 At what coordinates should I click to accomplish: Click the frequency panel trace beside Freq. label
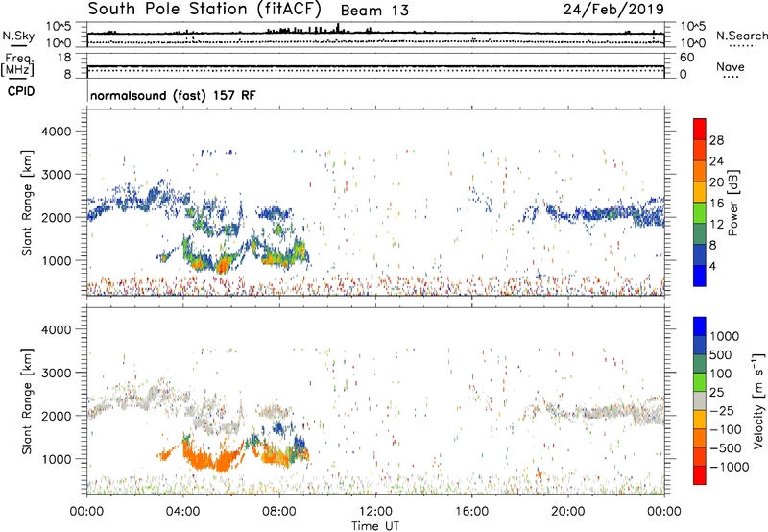(375, 66)
